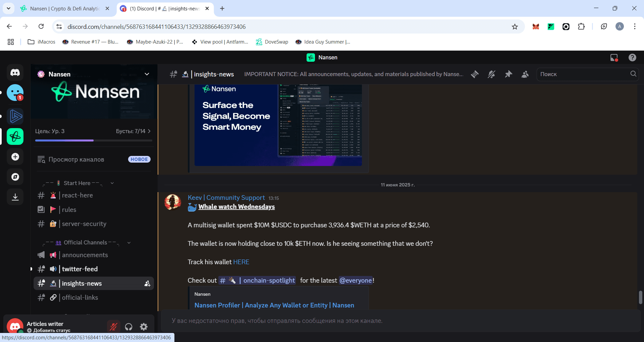This screenshot has width=644, height=342.
Task: Open twitter-feed channel
Action: click(x=94, y=269)
